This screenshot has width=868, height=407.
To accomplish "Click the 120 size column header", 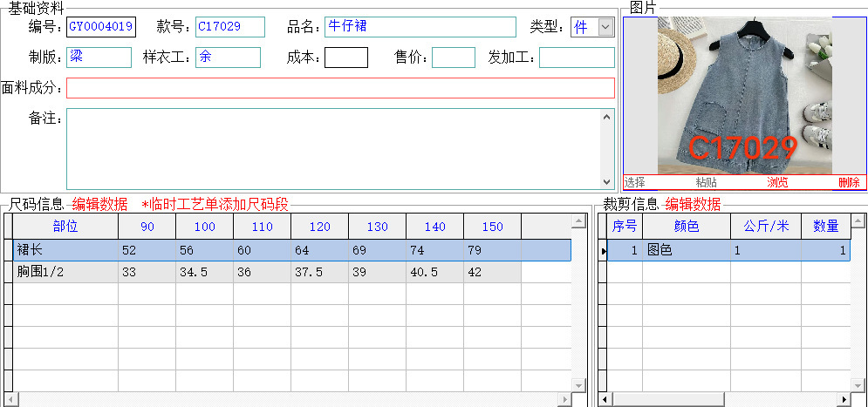I will pos(320,227).
